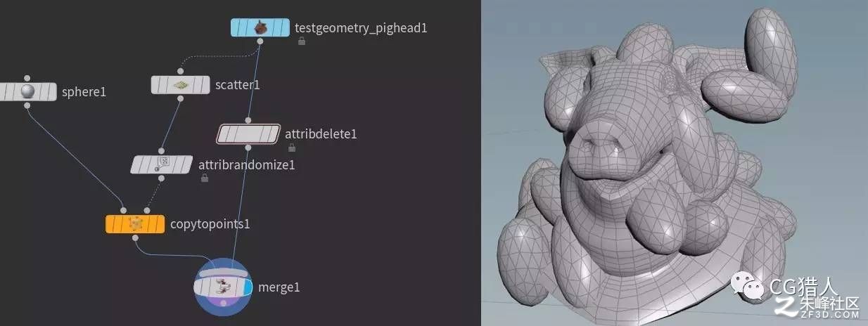
Task: Click the sphere1 node icon
Action: [x=27, y=91]
